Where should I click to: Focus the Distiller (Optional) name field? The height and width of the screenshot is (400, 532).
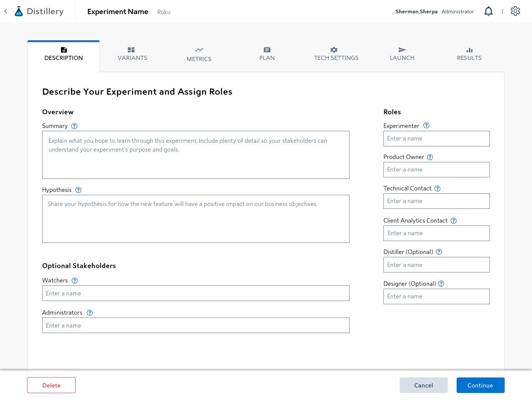(437, 265)
